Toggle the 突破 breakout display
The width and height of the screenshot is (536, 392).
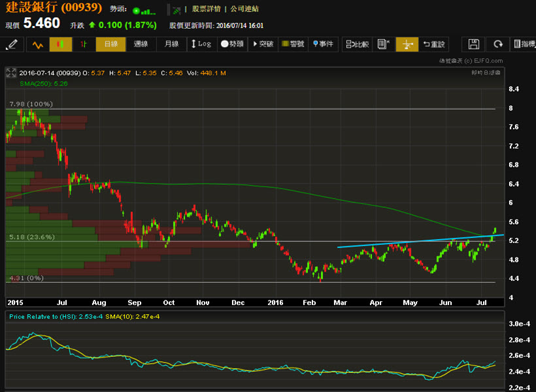tap(263, 44)
